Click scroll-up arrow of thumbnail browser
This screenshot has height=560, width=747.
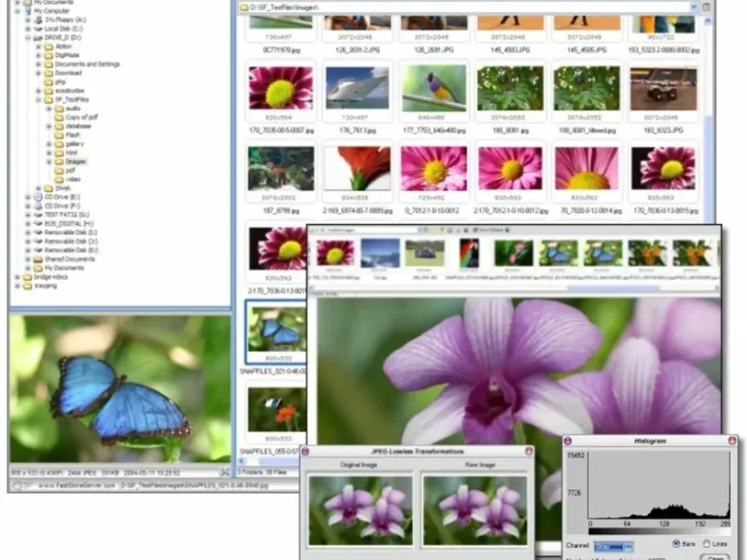click(x=708, y=21)
